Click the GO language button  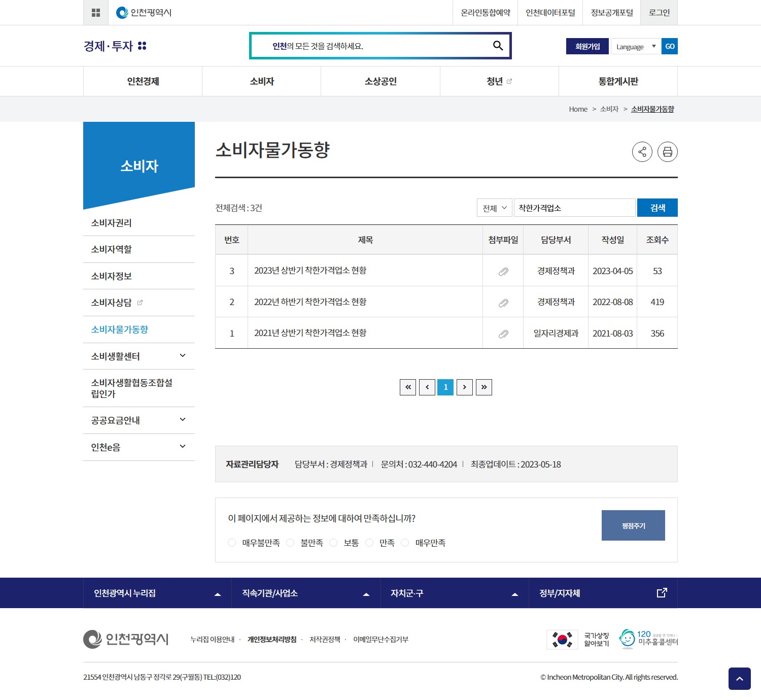click(x=670, y=46)
